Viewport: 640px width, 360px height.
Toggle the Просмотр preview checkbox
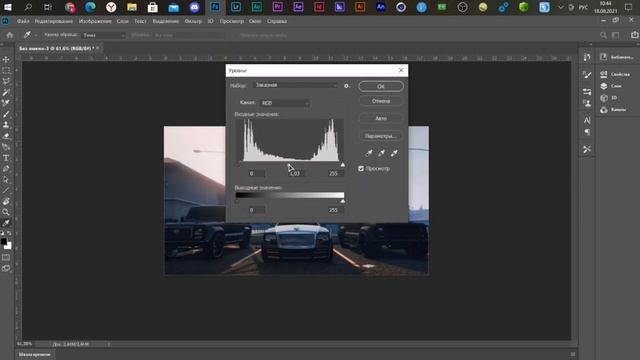tap(361, 169)
